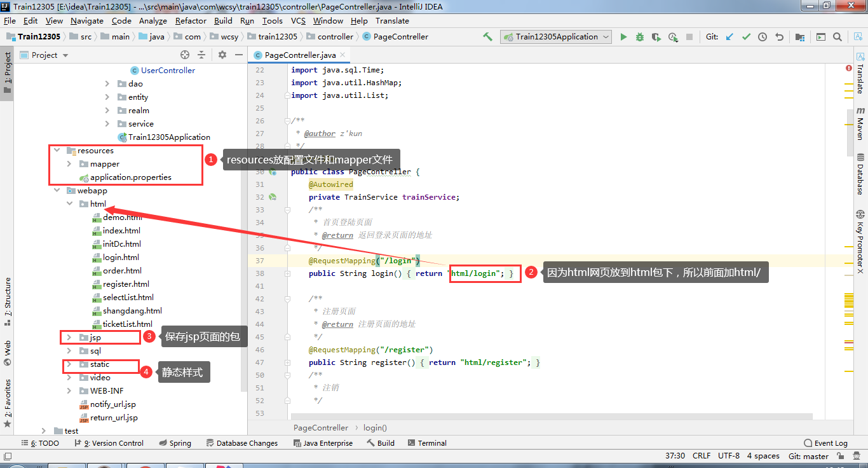Open Project panel settings gear
The image size is (868, 468).
[221, 55]
